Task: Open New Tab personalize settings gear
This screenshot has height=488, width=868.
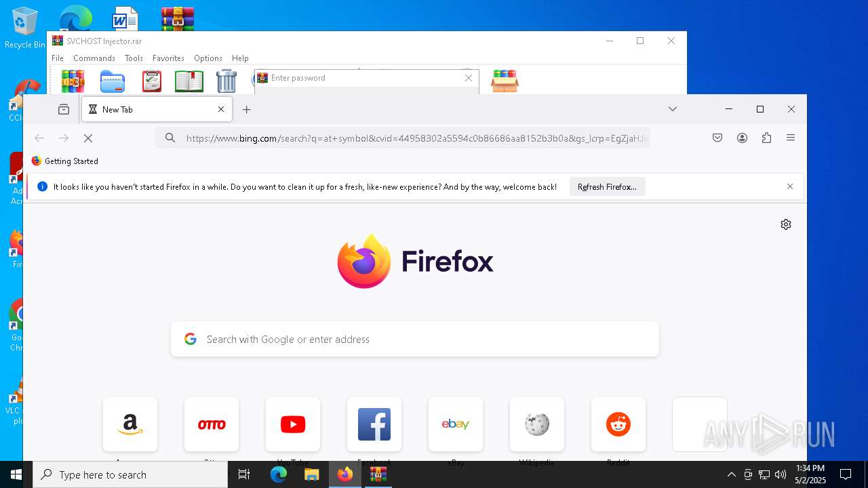Action: coord(786,224)
